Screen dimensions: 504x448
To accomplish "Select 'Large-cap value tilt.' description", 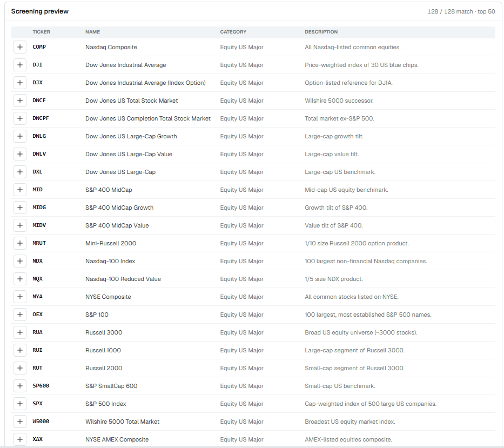I will point(332,155).
